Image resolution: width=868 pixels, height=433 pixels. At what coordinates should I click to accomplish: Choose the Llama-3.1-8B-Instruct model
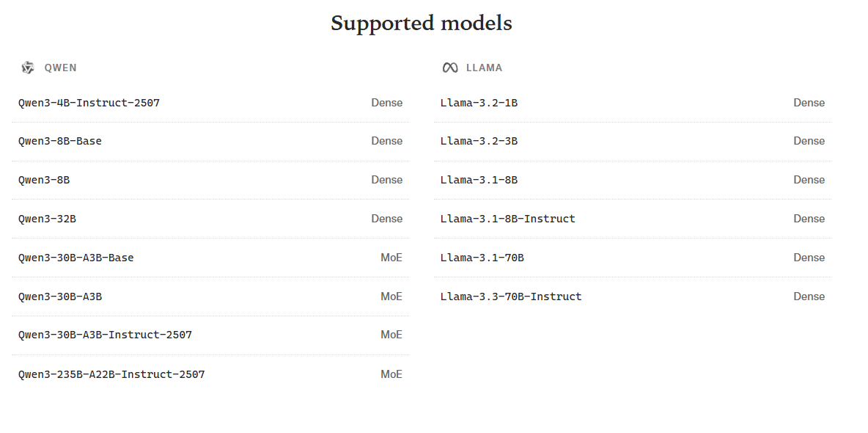507,219
